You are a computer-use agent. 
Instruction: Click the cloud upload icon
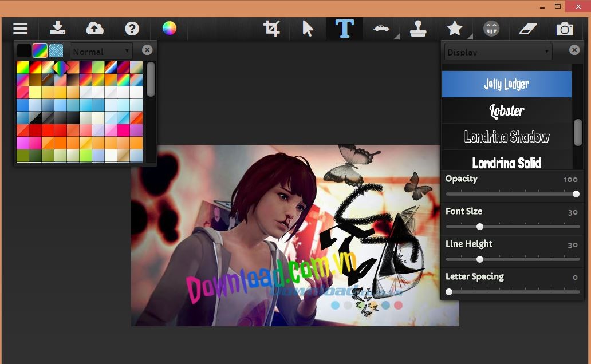pos(94,29)
